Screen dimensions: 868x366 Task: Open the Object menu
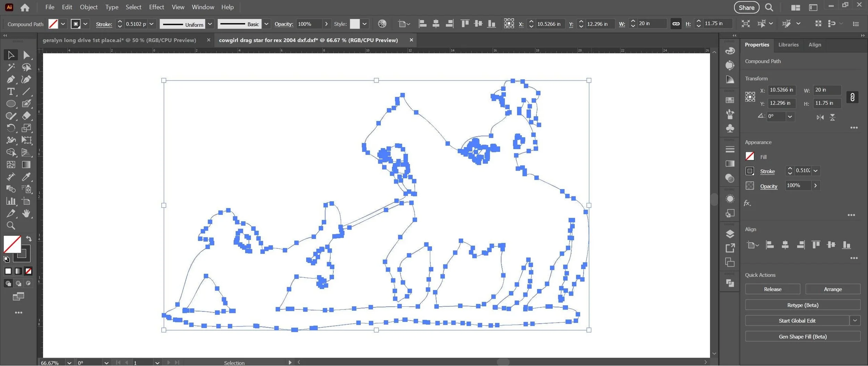tap(89, 7)
